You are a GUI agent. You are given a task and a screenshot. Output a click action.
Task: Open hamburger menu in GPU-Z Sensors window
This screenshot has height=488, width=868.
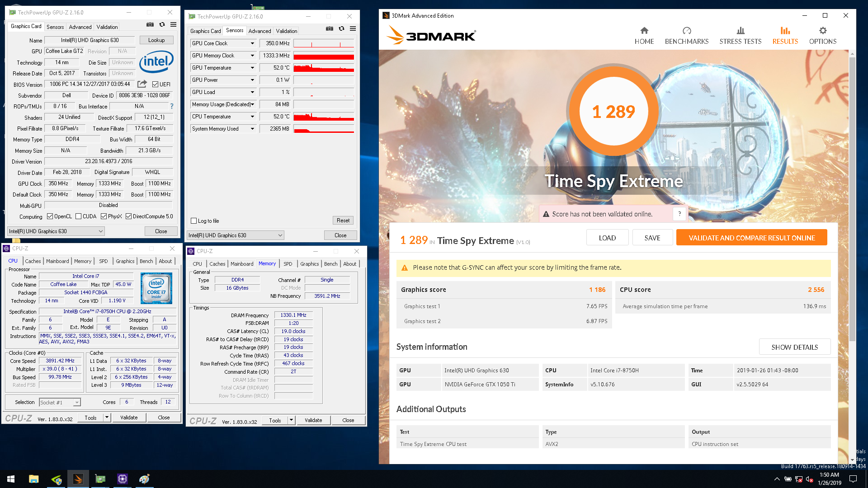(x=353, y=28)
